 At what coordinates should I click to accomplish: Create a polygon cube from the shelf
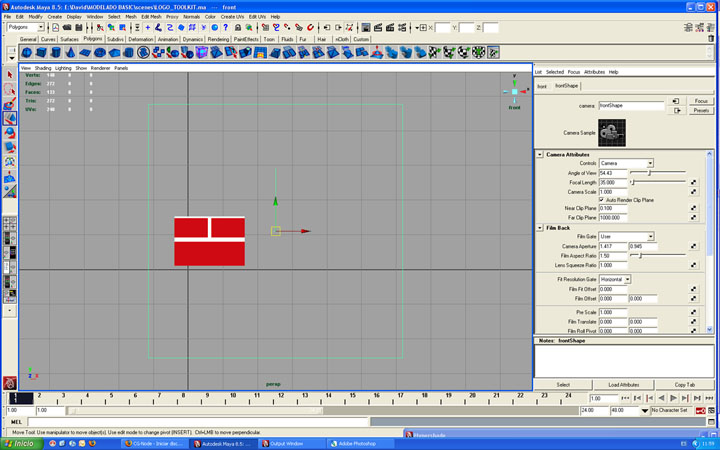pos(41,52)
